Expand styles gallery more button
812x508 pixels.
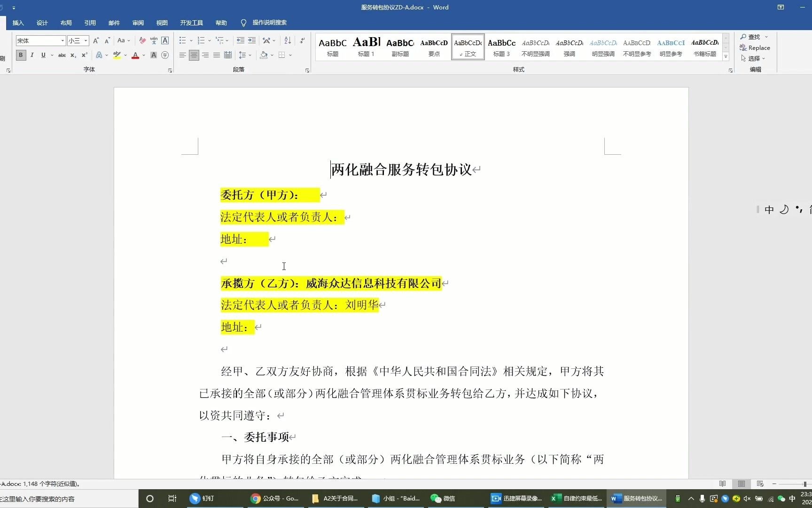coord(726,57)
